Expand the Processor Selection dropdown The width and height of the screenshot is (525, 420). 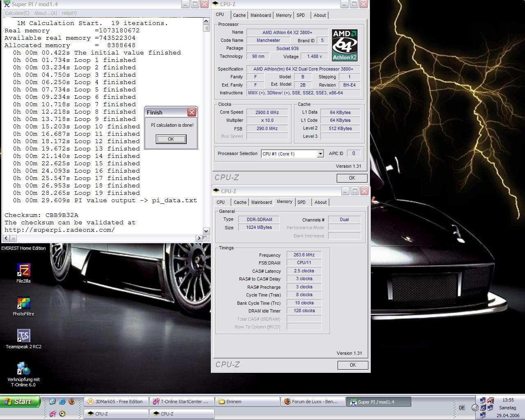point(320,154)
